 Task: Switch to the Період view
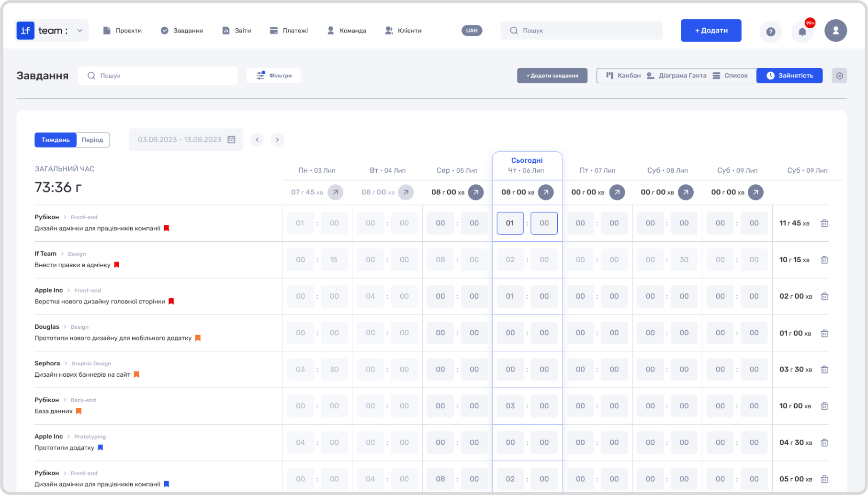(x=92, y=140)
